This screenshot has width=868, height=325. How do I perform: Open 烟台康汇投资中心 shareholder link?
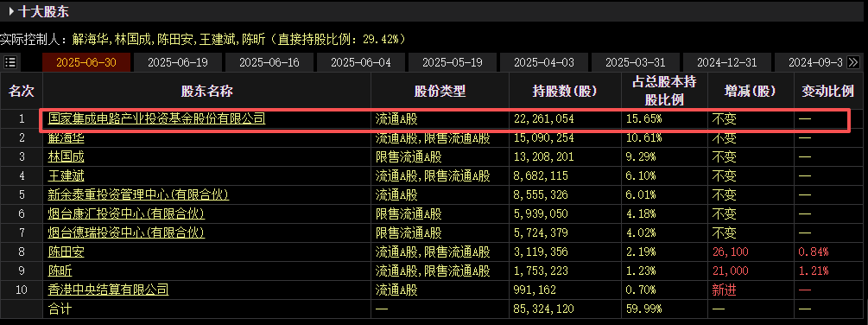pos(126,213)
